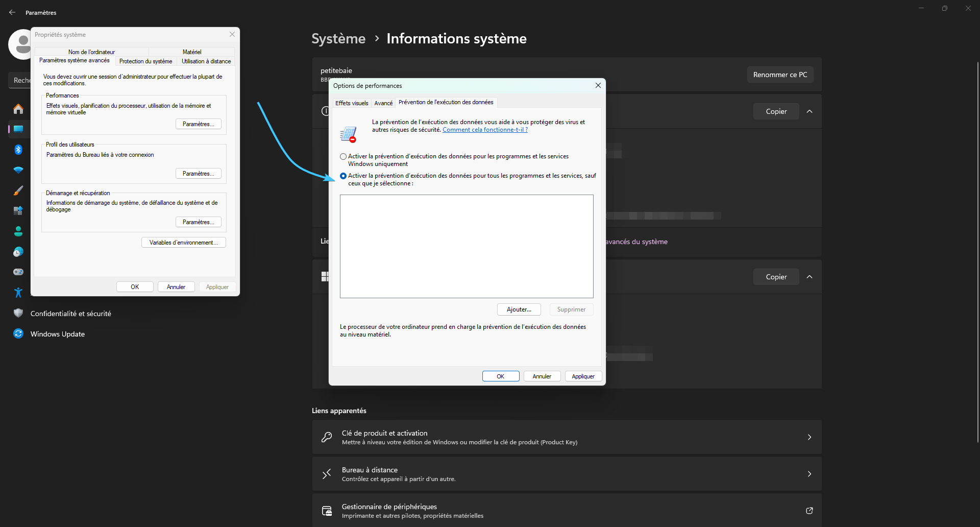Screen dimensions: 980x527
Task: Click the info icon in device specifications
Action: [325, 111]
